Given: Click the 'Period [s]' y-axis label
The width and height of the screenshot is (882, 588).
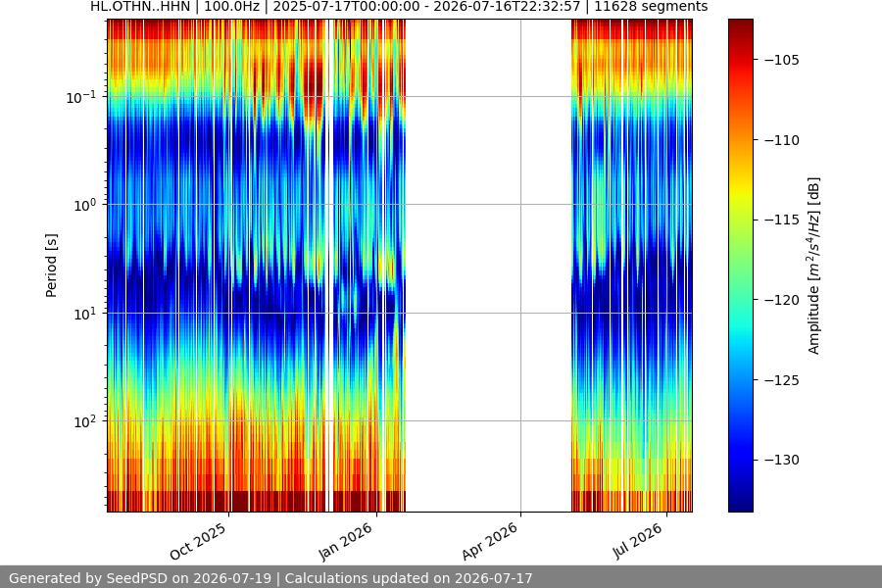Looking at the screenshot, I should click(51, 266).
